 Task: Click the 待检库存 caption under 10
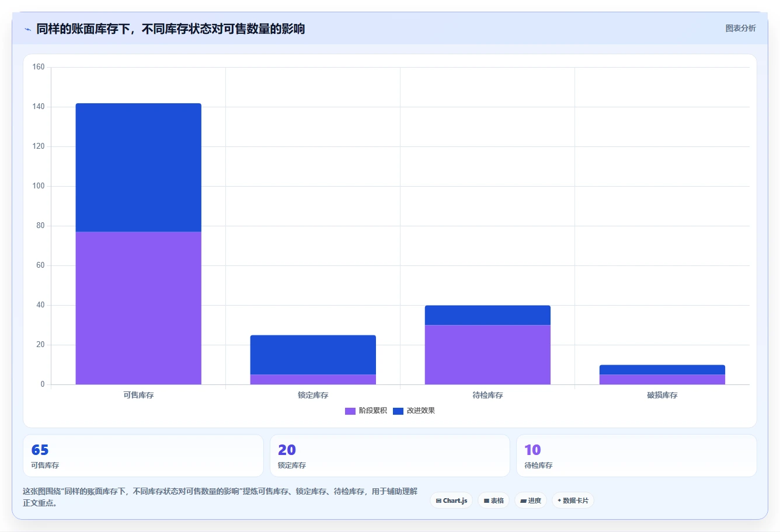point(538,466)
